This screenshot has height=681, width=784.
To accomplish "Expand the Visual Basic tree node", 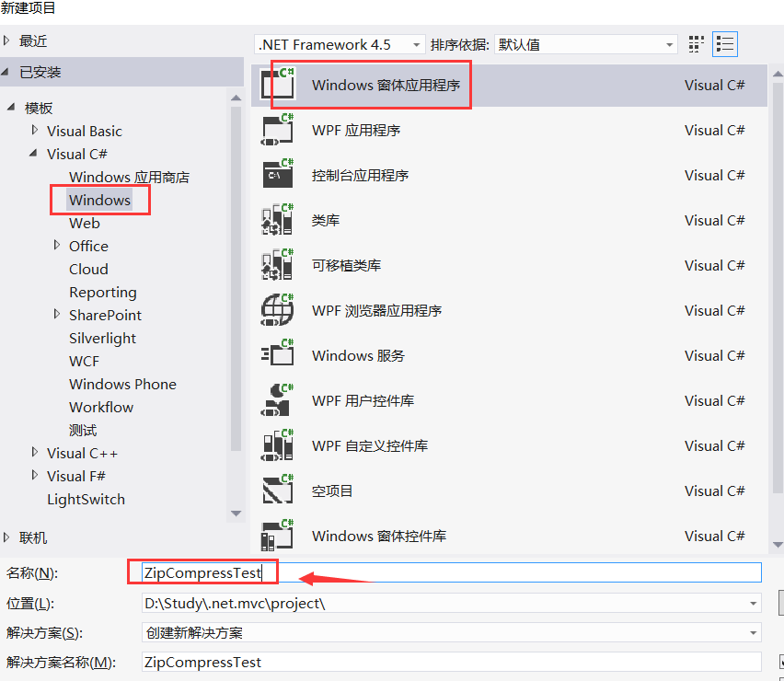I will [35, 131].
